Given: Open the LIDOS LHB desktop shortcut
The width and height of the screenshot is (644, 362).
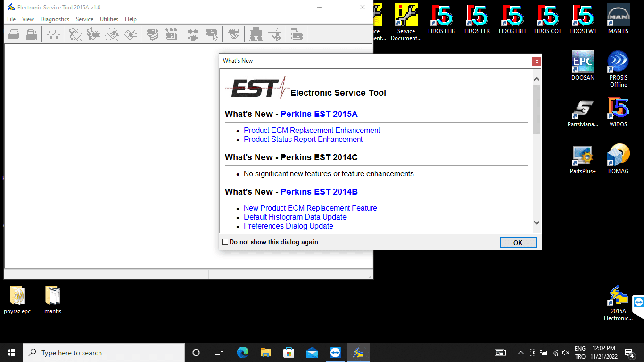Looking at the screenshot, I should pyautogui.click(x=442, y=19).
